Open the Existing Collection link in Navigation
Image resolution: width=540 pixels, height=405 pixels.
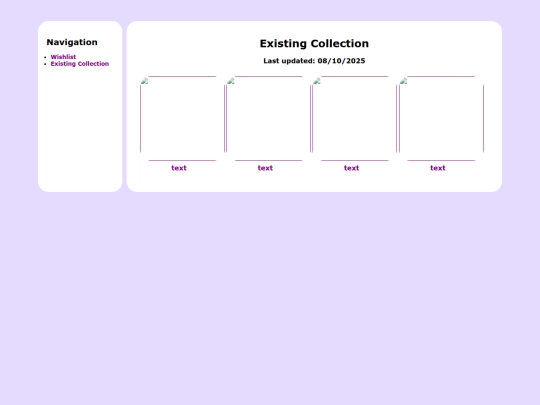click(x=80, y=64)
